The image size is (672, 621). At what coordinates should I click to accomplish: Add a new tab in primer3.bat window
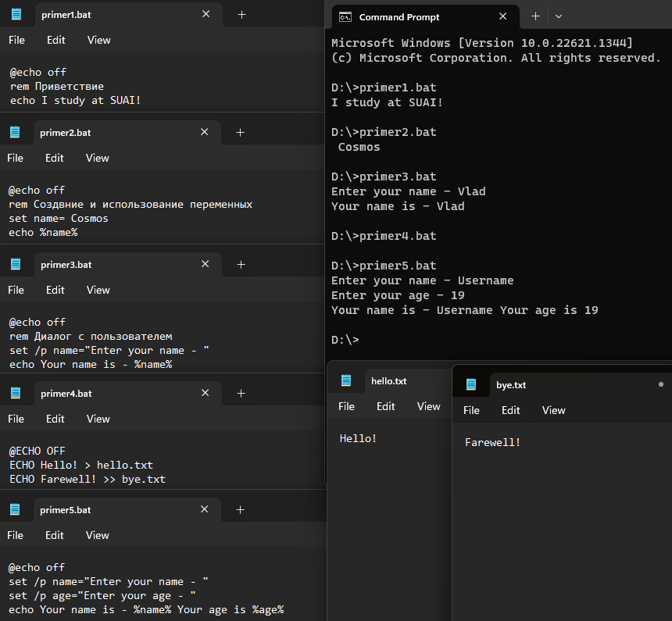pyautogui.click(x=241, y=265)
